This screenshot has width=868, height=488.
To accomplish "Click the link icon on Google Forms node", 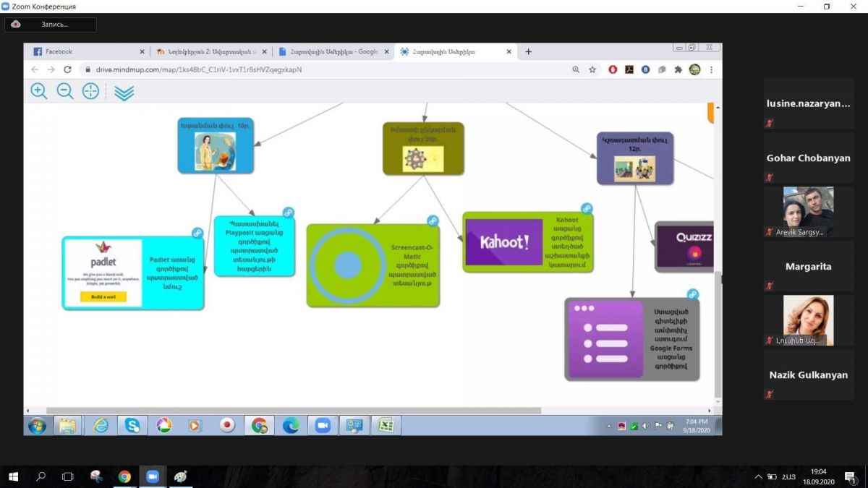I will tap(692, 294).
